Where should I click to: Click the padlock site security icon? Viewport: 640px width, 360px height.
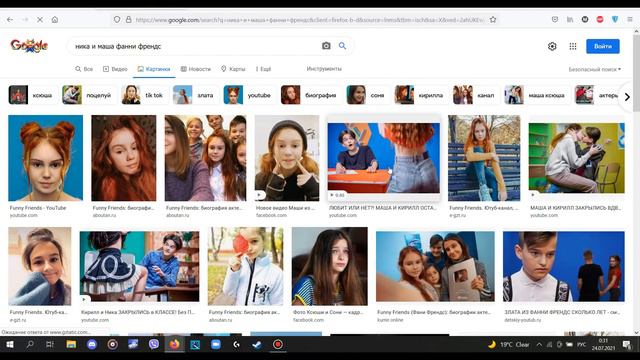coord(128,20)
